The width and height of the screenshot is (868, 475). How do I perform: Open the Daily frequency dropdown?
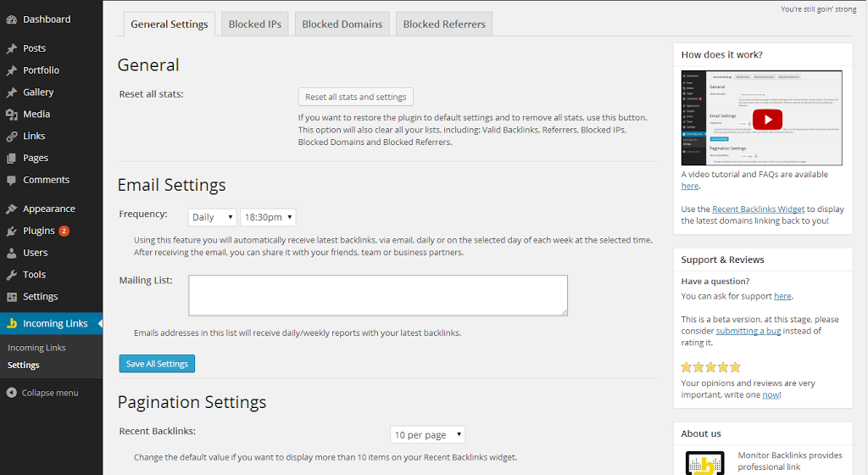[x=212, y=217]
